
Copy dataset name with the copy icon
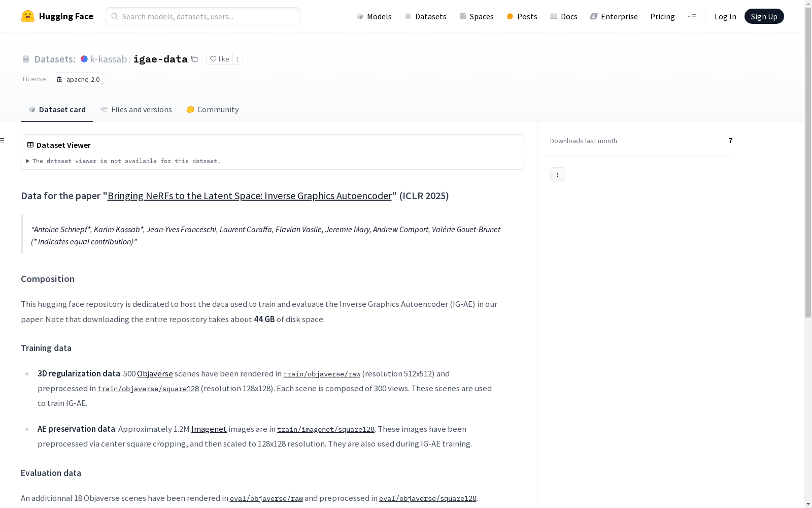pyautogui.click(x=194, y=59)
